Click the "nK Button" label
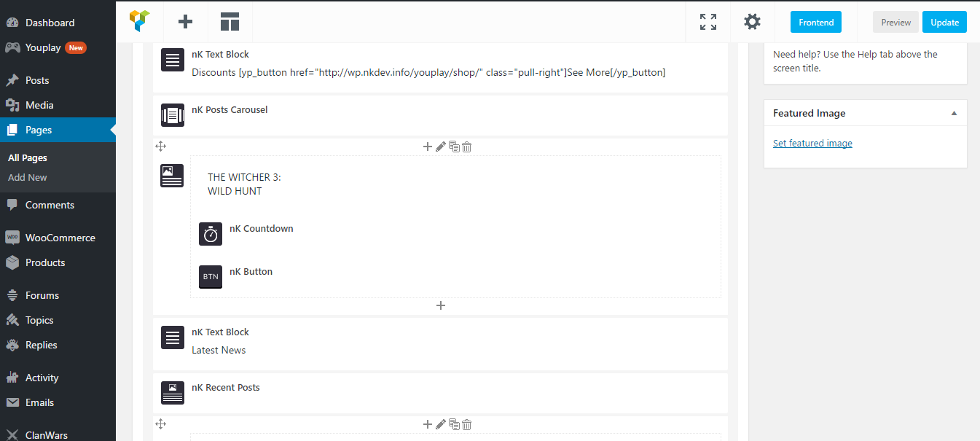The image size is (980, 441). [x=251, y=272]
